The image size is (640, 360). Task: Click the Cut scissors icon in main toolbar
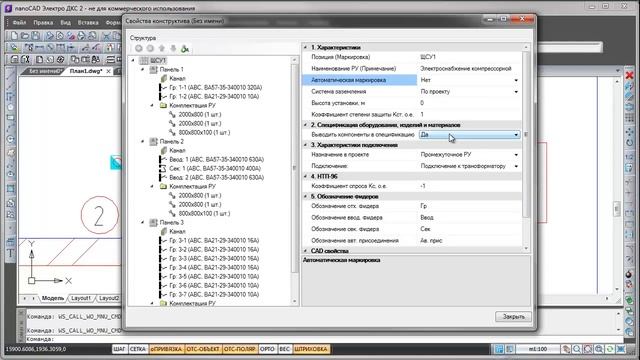tap(106, 36)
